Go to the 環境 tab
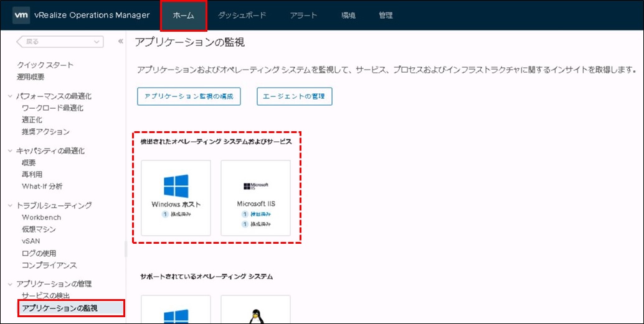 (x=348, y=16)
